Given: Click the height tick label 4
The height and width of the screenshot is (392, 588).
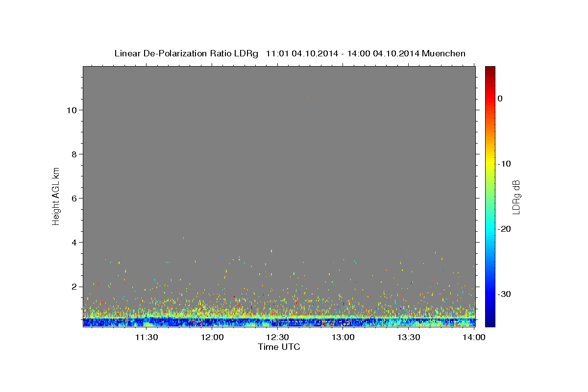Looking at the screenshot, I should point(73,243).
